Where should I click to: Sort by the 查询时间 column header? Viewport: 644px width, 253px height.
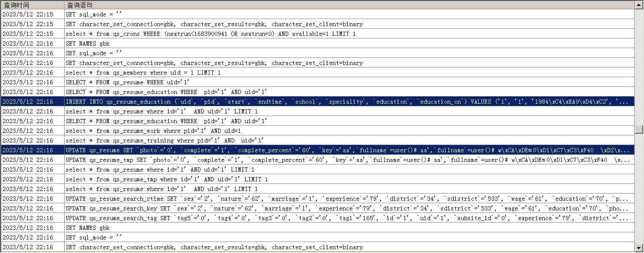(32, 5)
